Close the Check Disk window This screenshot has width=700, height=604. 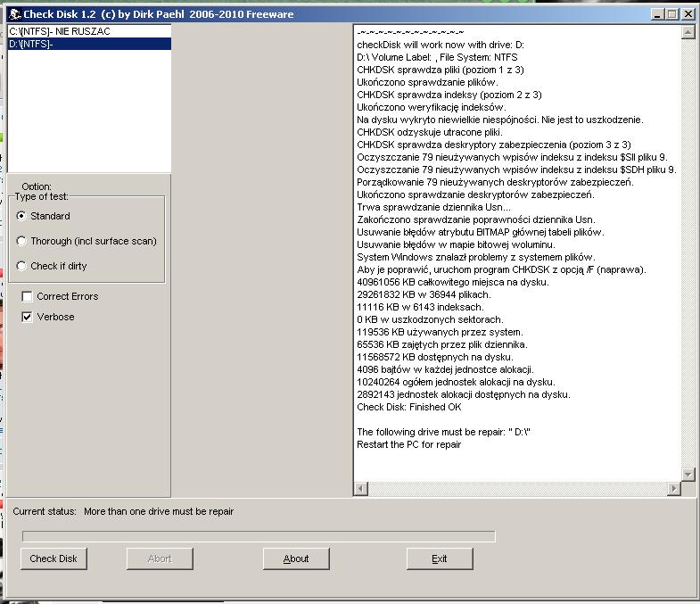pos(688,14)
